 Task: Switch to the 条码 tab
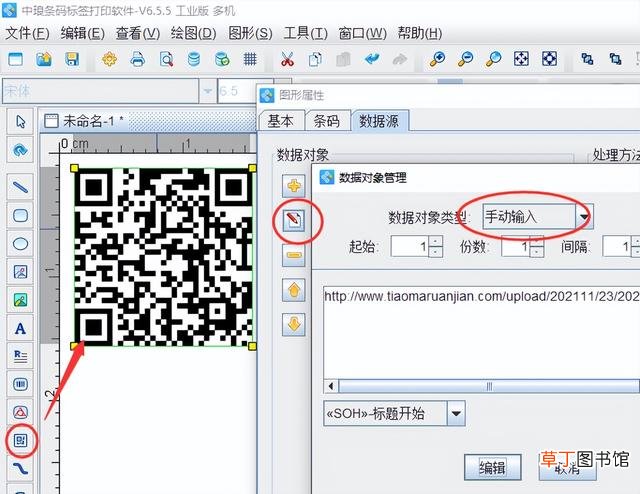327,121
